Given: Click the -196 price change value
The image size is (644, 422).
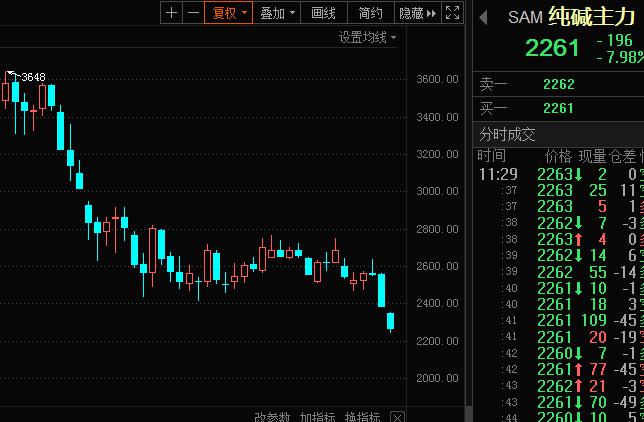Looking at the screenshot, I should point(614,40).
